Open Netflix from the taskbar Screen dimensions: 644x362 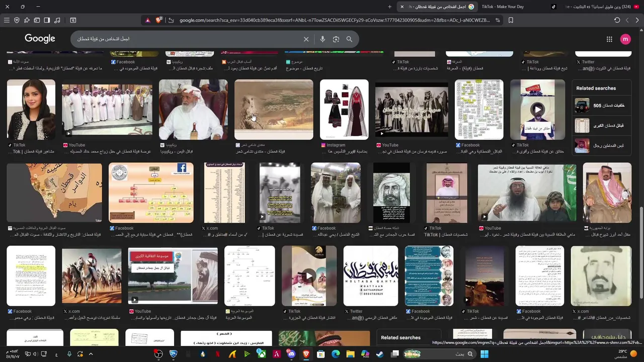[218, 354]
